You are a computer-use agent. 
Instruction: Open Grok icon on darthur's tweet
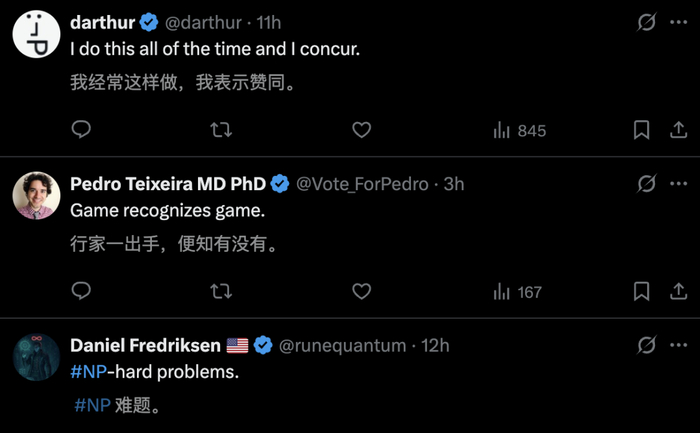pos(646,22)
